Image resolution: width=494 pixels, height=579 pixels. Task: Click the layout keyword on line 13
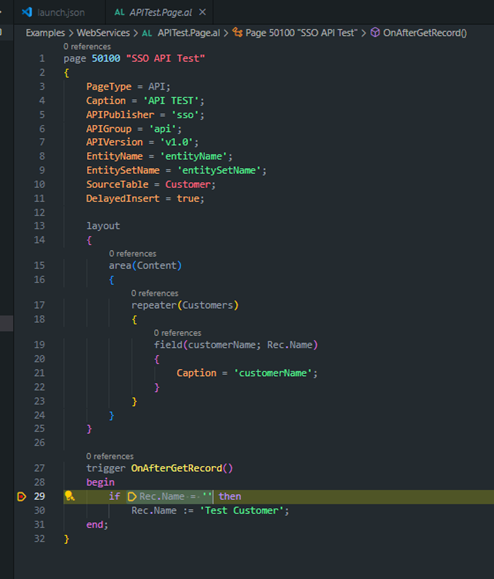pyautogui.click(x=103, y=226)
